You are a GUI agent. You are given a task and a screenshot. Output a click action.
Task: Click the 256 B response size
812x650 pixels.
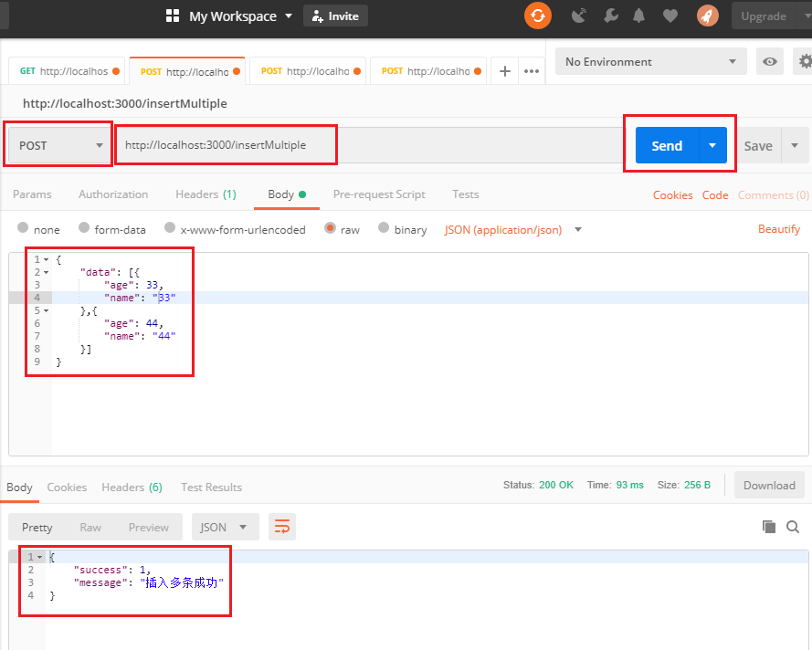click(x=697, y=485)
